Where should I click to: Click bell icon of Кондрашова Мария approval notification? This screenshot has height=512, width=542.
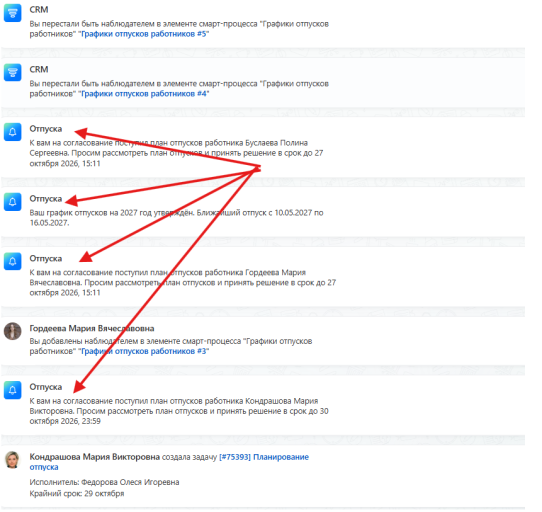pos(12,390)
